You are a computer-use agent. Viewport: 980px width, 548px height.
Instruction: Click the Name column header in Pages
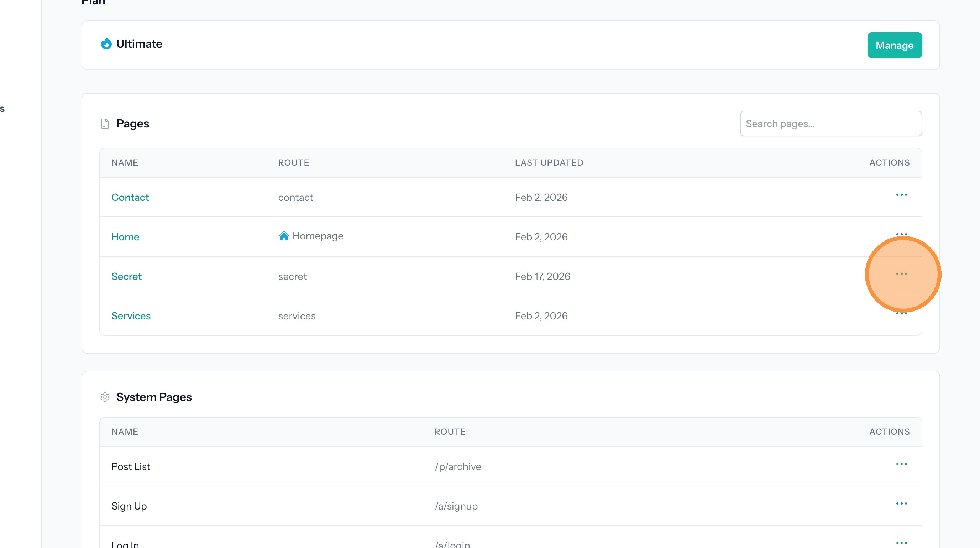125,163
